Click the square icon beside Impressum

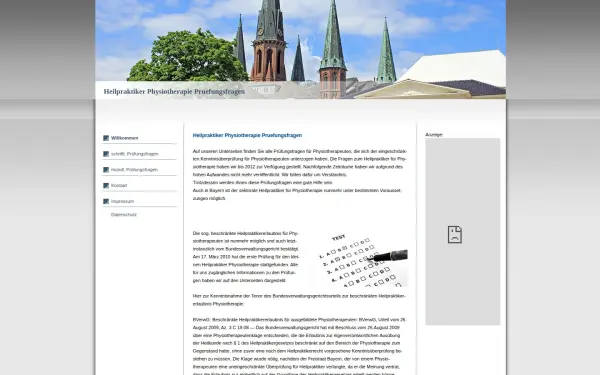(x=106, y=201)
